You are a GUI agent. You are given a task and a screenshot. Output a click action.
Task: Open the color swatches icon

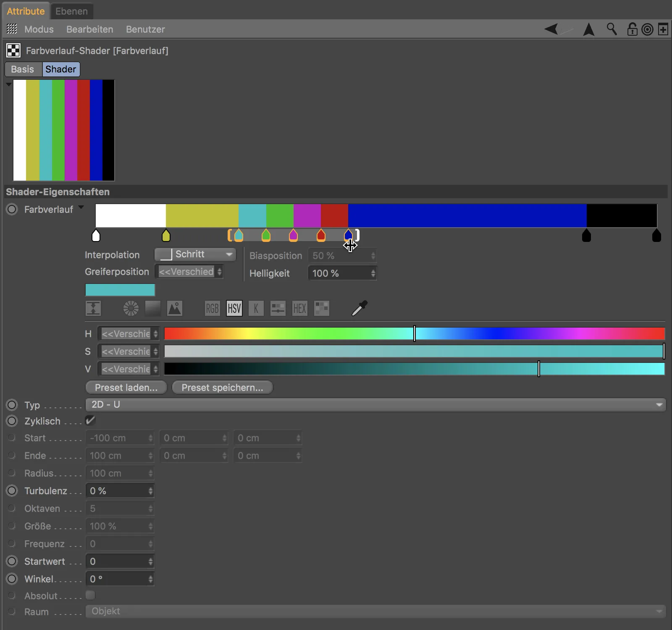[321, 308]
